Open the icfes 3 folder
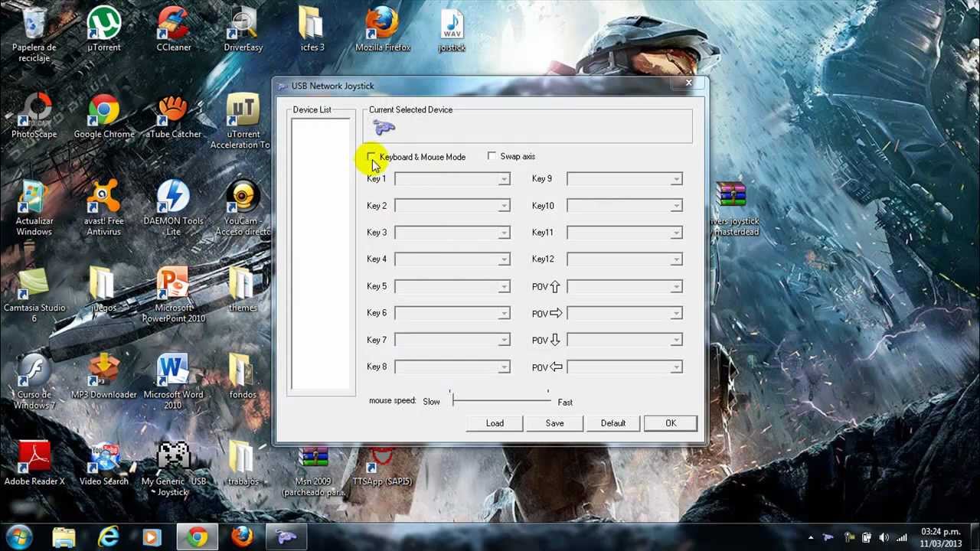The width and height of the screenshot is (980, 551). (312, 29)
